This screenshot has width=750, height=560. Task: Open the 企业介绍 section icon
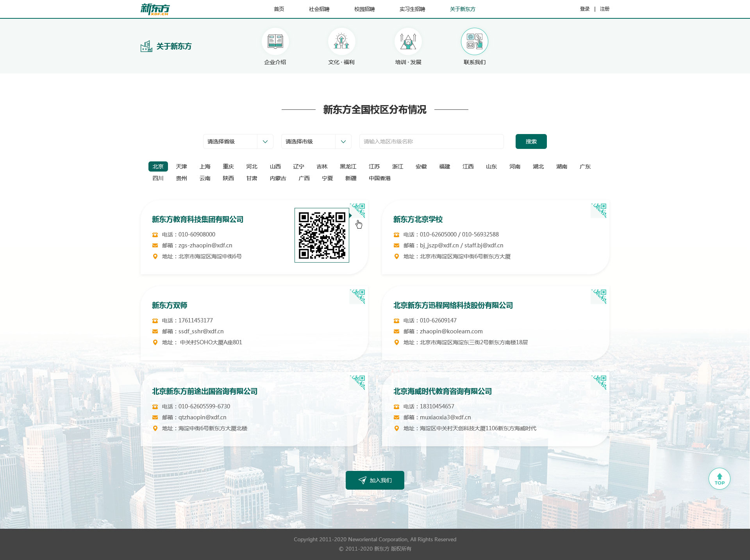[x=275, y=41]
